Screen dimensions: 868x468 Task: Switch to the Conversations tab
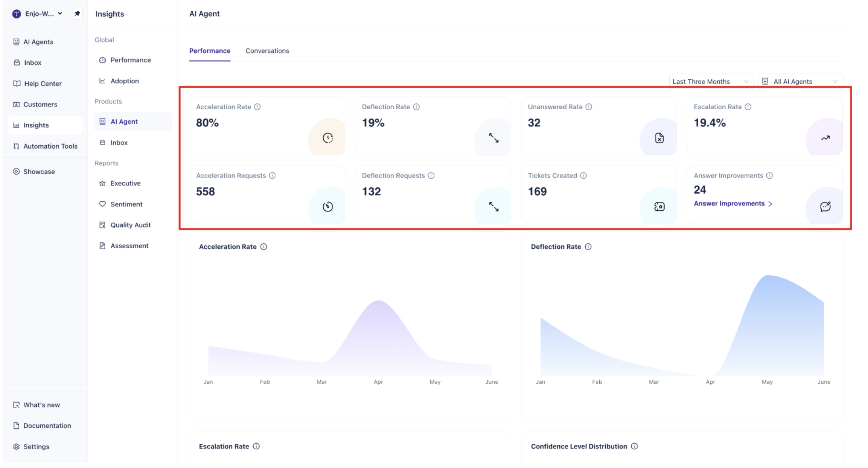pyautogui.click(x=267, y=51)
